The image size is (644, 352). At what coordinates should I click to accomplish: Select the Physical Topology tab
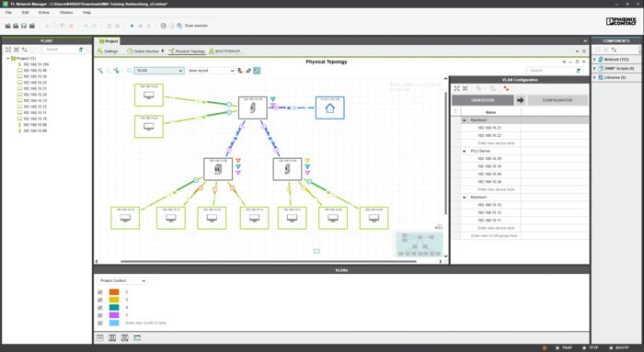pos(187,51)
